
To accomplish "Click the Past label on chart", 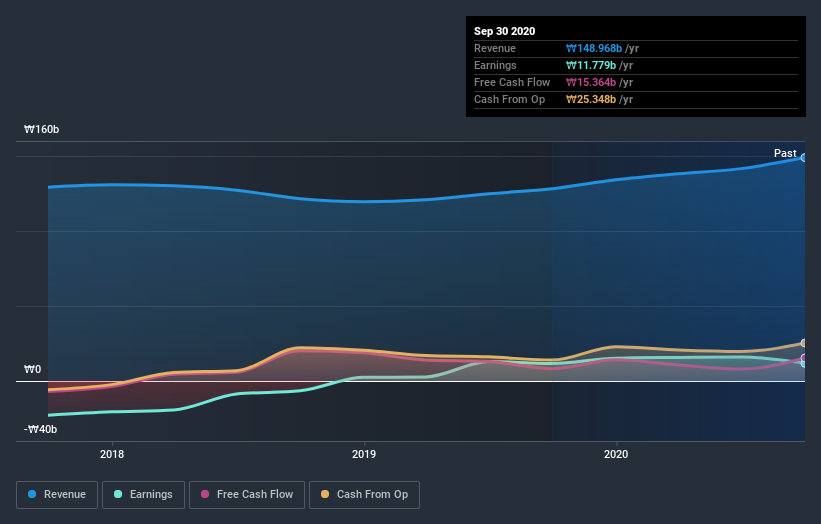I will (785, 153).
